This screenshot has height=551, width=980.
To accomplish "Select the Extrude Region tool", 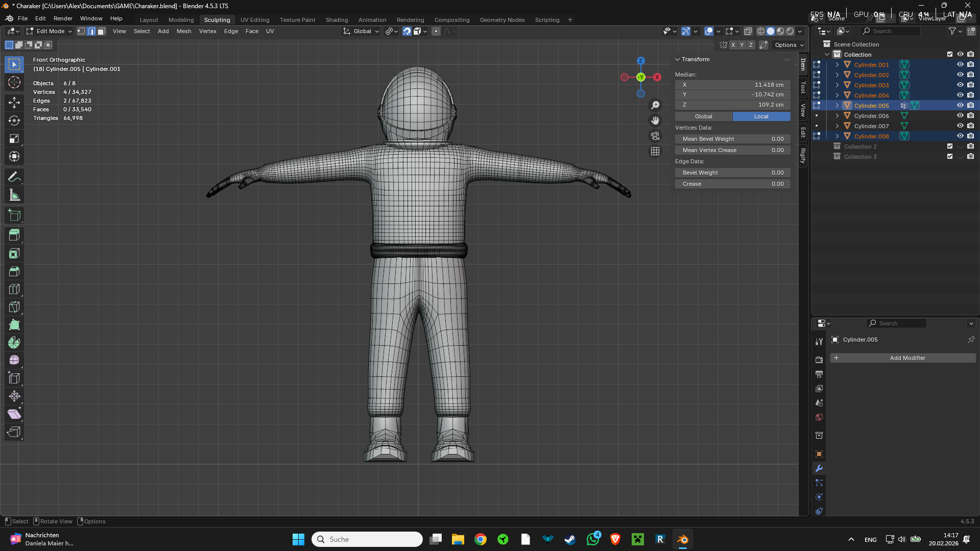I will pyautogui.click(x=14, y=235).
